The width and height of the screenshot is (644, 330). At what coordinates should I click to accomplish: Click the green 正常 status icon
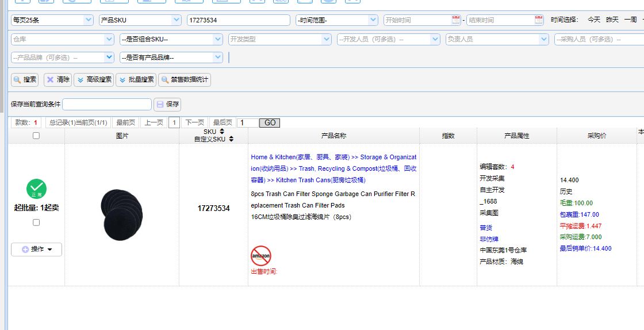tap(37, 189)
